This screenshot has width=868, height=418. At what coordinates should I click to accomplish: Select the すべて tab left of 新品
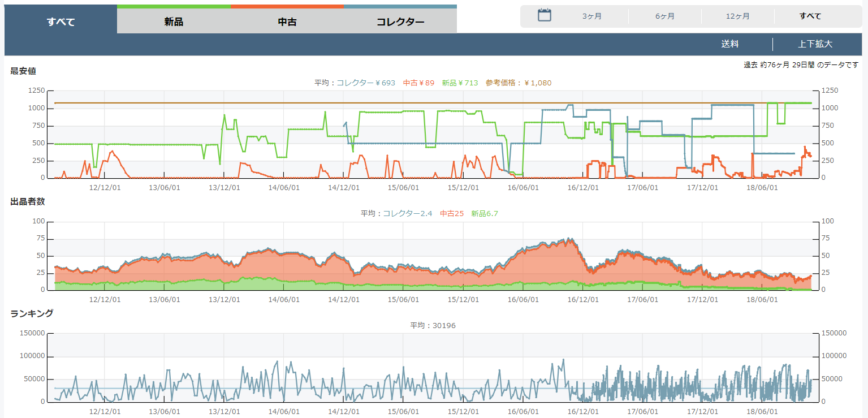tap(61, 22)
